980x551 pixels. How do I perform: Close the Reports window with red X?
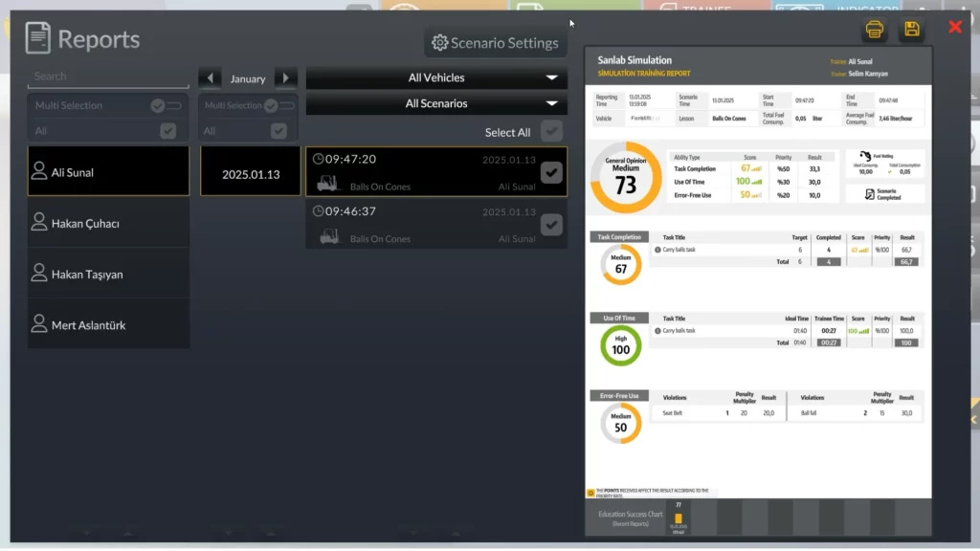(954, 27)
